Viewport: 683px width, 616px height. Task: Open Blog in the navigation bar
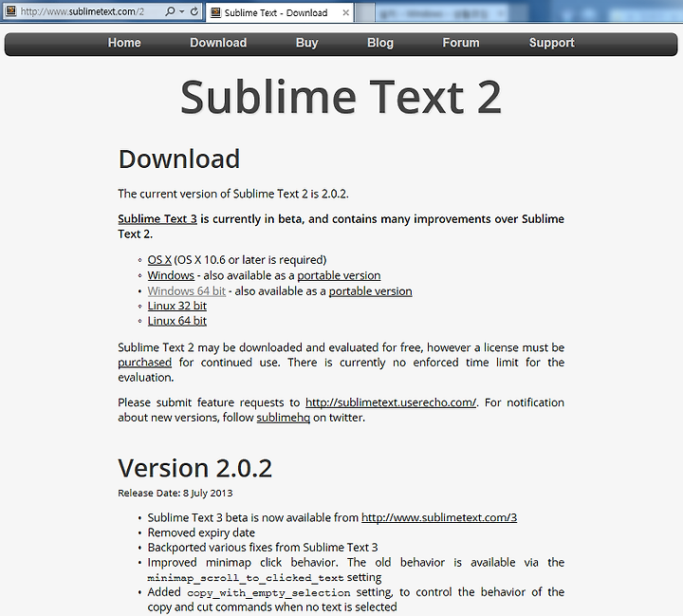tap(380, 43)
